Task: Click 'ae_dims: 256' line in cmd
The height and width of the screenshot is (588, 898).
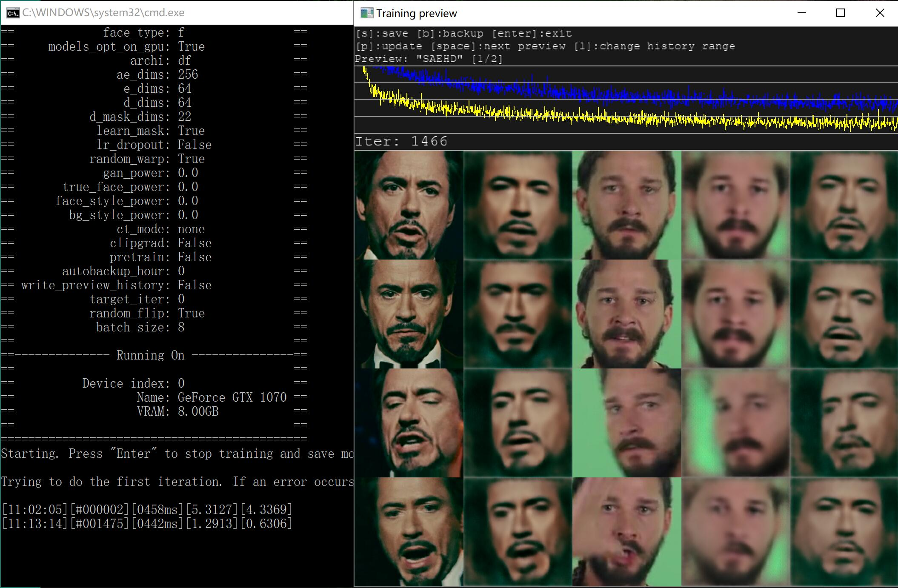Action: [157, 74]
